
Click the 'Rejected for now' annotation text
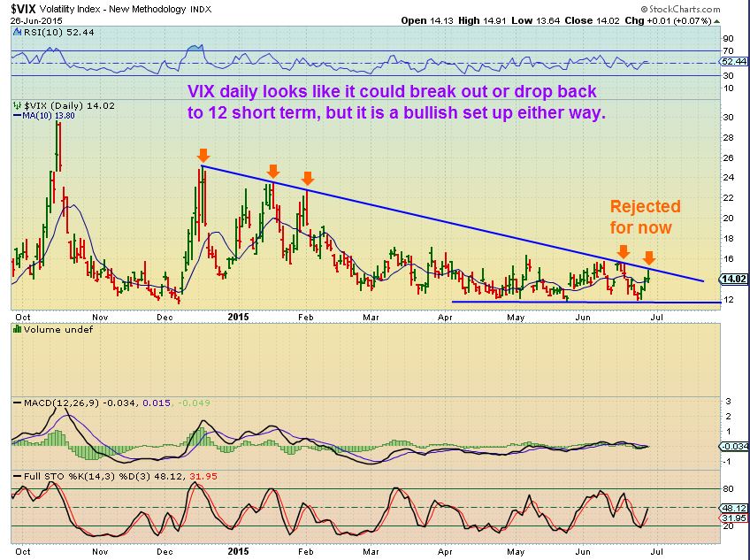647,217
